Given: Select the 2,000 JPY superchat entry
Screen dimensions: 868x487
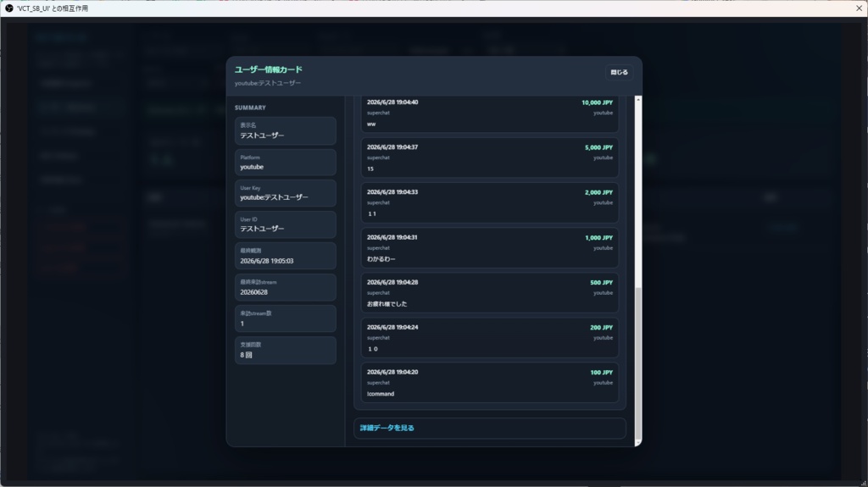Looking at the screenshot, I should pos(490,203).
